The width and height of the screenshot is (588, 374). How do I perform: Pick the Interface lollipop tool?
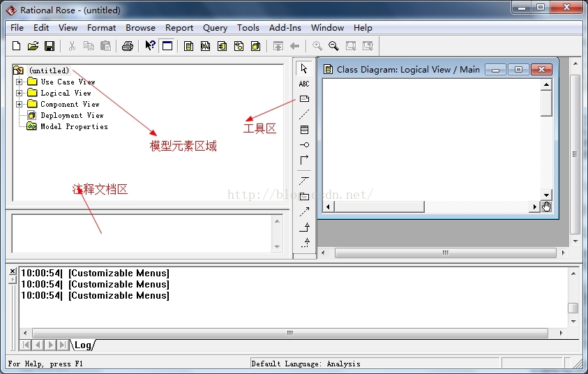pos(305,145)
